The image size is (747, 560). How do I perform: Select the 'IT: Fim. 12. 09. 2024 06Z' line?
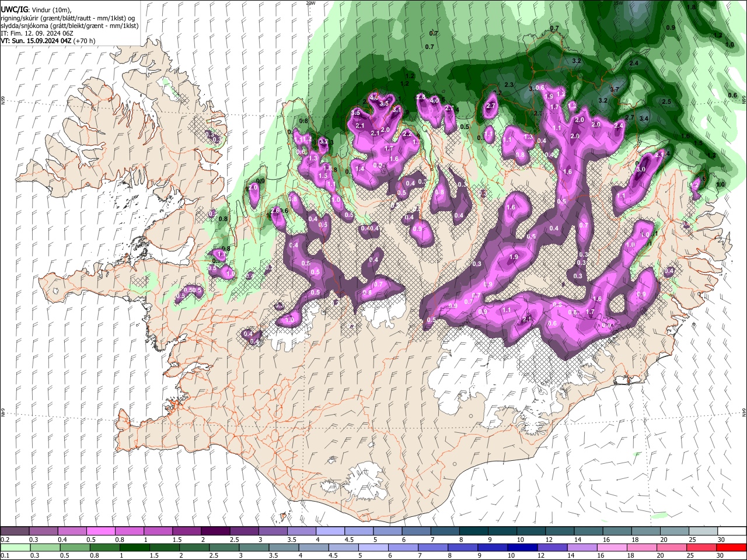37,33
